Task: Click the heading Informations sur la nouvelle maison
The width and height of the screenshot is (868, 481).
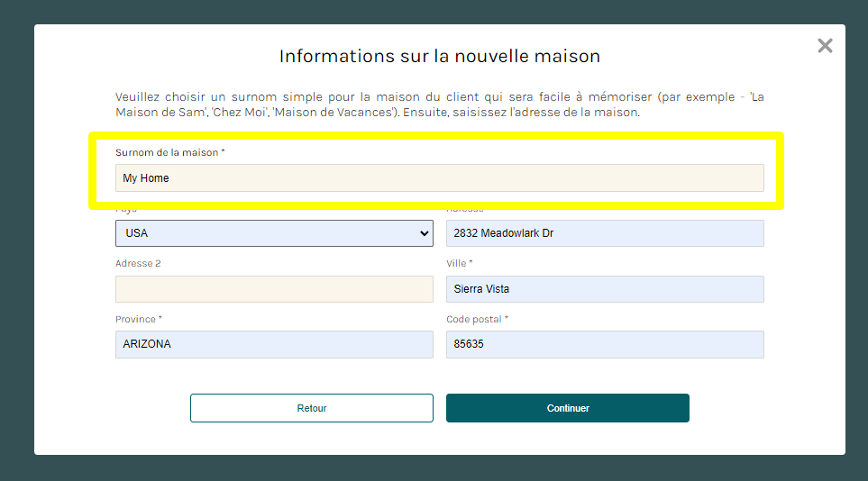Action: 440,56
